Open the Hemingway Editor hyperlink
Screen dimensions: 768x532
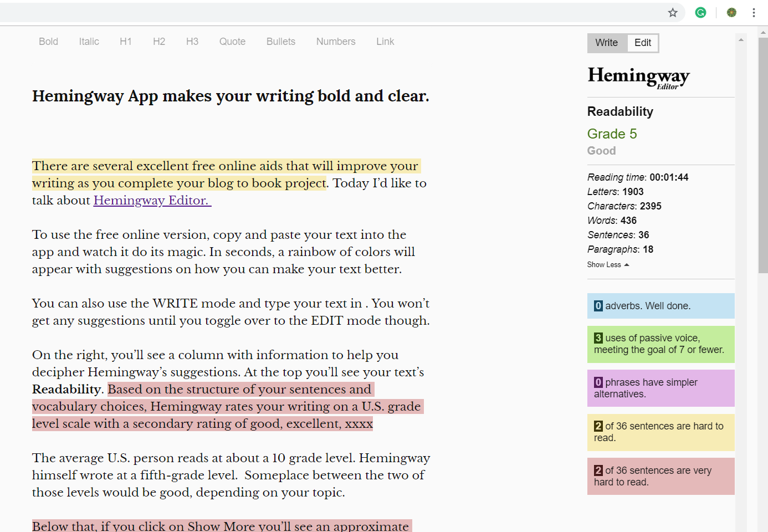coord(152,201)
